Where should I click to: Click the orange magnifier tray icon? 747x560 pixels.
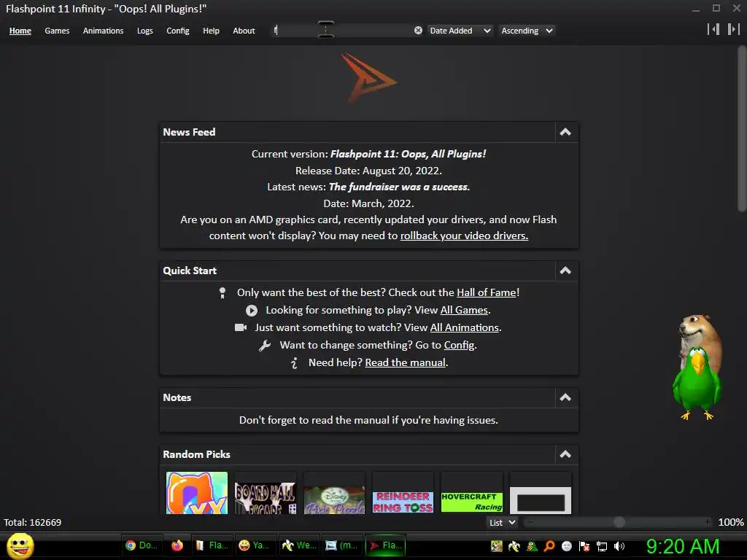click(x=549, y=546)
